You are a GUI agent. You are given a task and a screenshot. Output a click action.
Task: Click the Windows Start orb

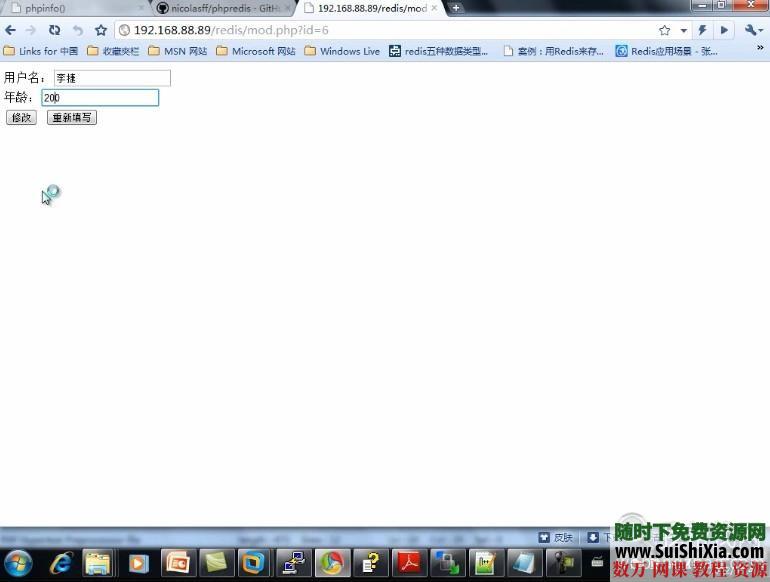point(18,564)
